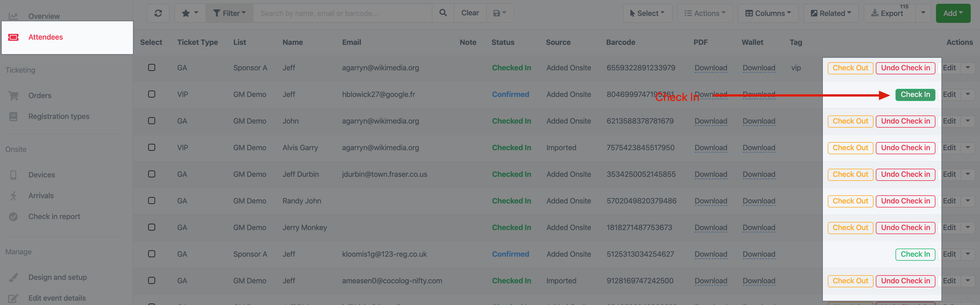The width and height of the screenshot is (980, 305).
Task: Sort by the Ticket Type column header
Action: [197, 42]
